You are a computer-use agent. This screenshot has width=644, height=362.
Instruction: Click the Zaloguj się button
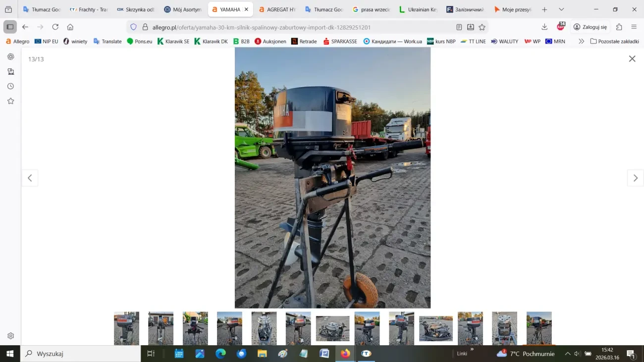pyautogui.click(x=590, y=27)
